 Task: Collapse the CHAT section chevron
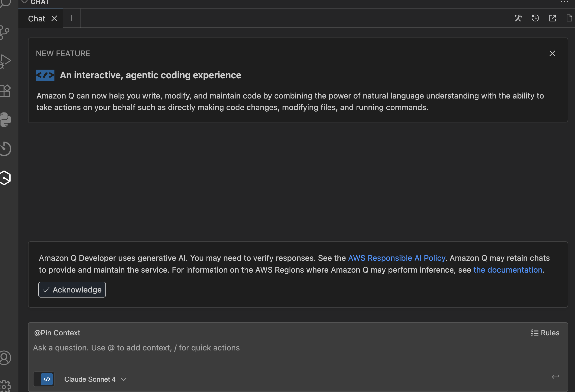coord(24,2)
